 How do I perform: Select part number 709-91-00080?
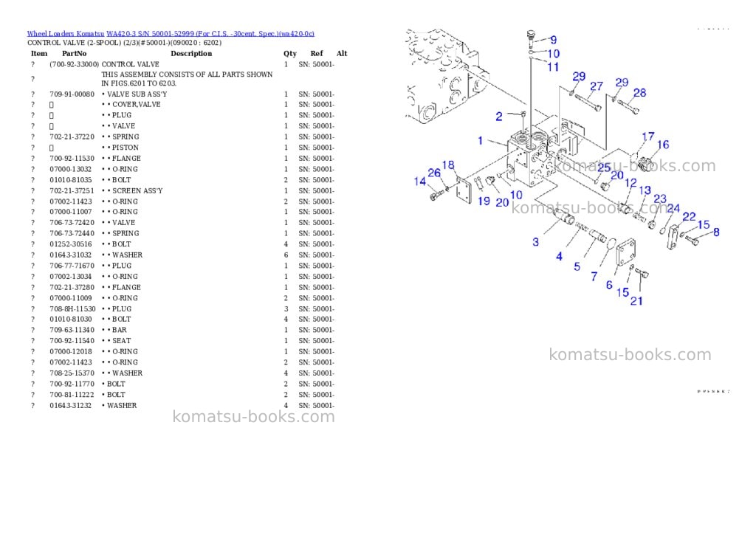click(72, 94)
